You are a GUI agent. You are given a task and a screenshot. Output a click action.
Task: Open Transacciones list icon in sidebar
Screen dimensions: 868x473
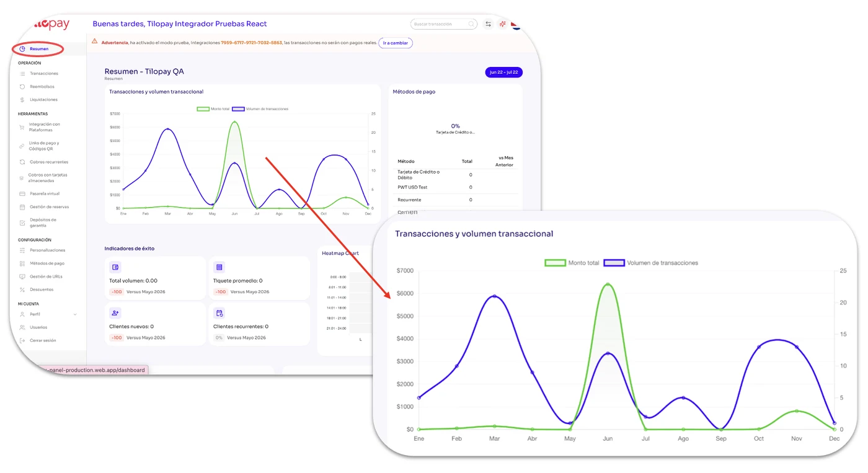(x=22, y=74)
